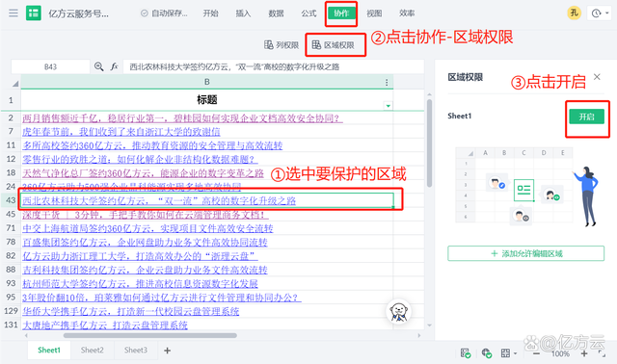Click the 开启 button for Sheet1
This screenshot has height=364, width=617.
(x=586, y=117)
